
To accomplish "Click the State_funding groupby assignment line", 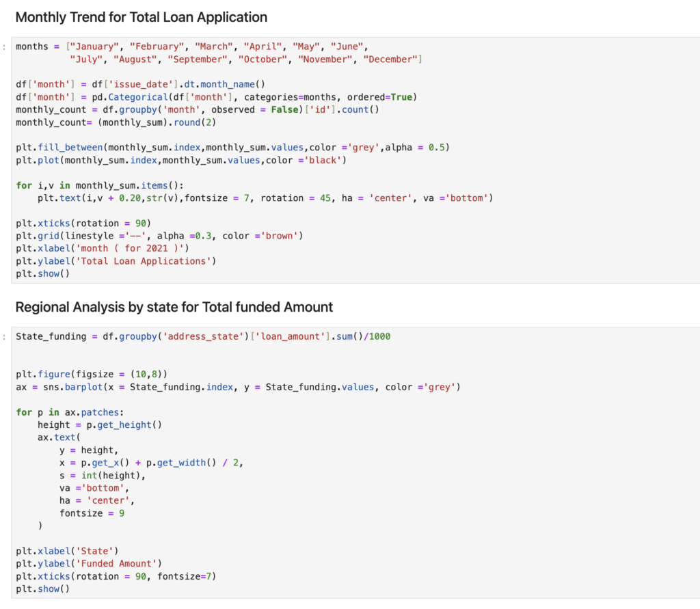I will (203, 336).
